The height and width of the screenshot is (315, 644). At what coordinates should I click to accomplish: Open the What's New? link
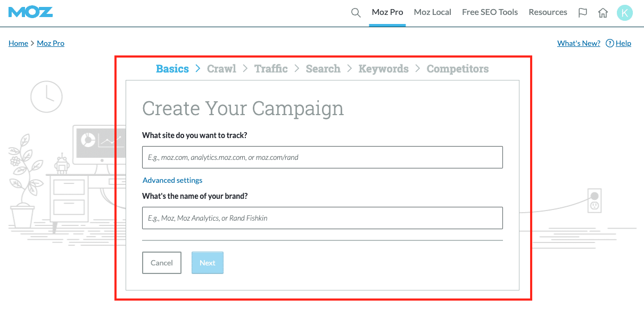[579, 43]
